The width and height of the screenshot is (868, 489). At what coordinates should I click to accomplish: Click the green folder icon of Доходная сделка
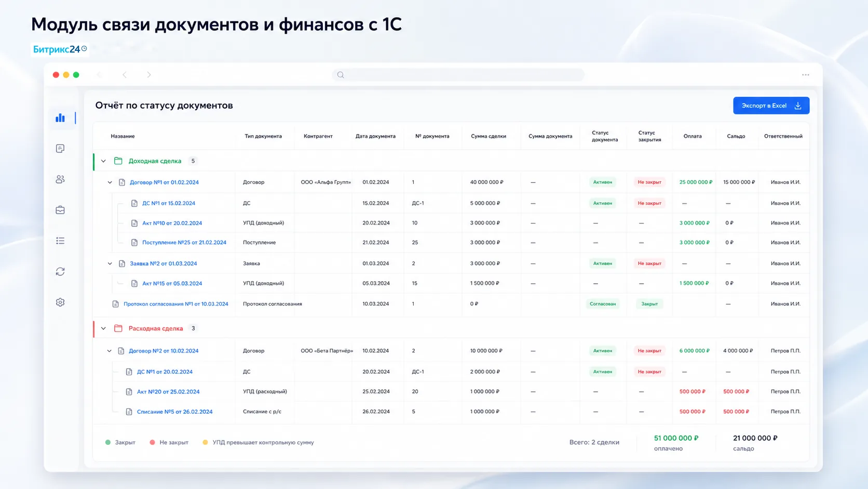[x=118, y=161]
